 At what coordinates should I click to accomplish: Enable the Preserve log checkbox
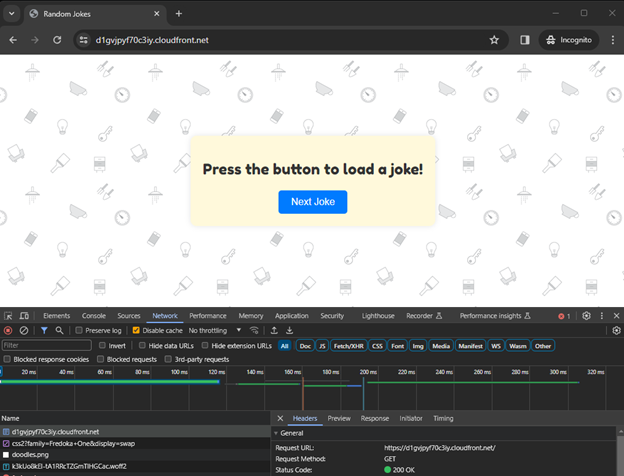click(79, 330)
